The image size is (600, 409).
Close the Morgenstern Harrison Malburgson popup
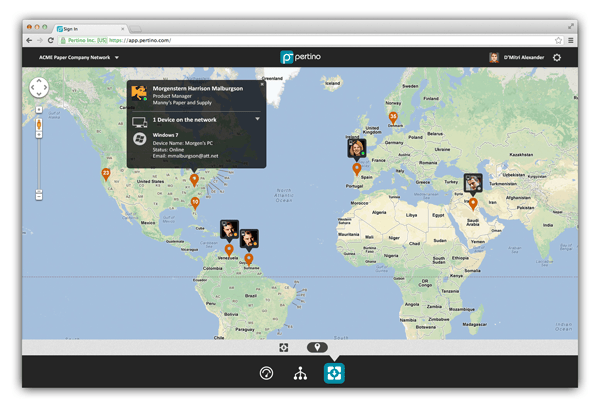(262, 84)
